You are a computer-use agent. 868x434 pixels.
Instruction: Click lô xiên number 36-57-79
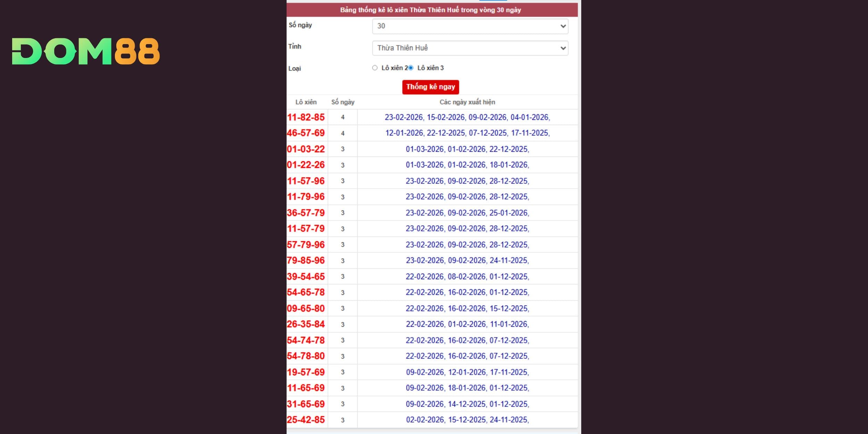click(306, 213)
